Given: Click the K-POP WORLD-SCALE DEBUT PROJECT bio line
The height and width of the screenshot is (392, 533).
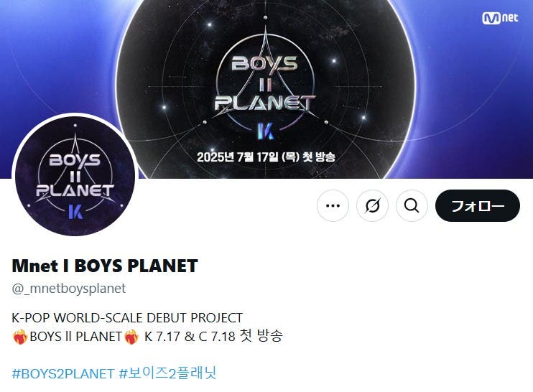Looking at the screenshot, I should 127,317.
